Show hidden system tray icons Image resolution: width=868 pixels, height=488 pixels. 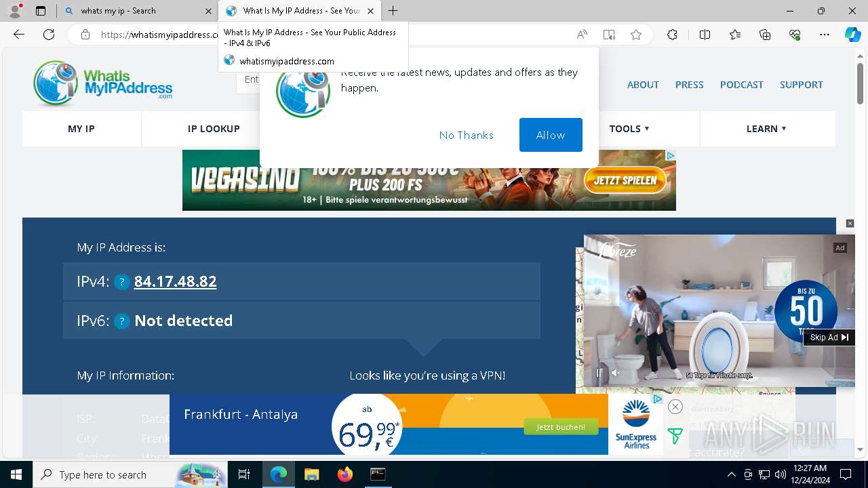tap(731, 474)
